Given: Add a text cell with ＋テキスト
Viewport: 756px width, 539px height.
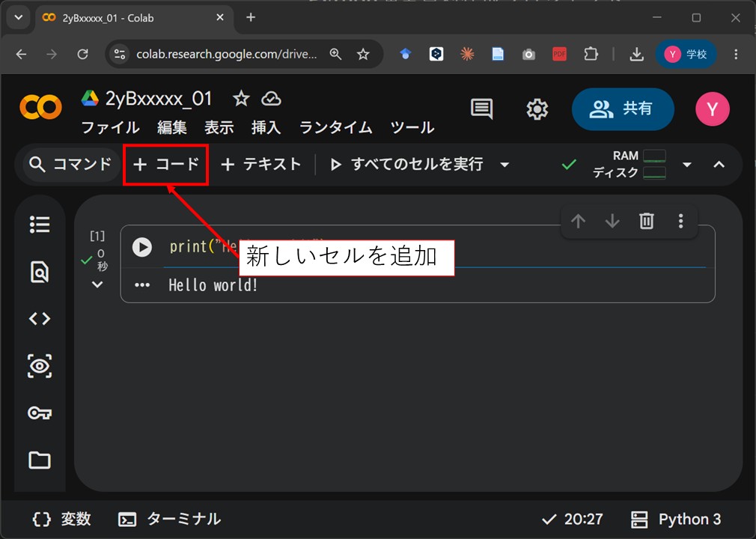Looking at the screenshot, I should 260,165.
